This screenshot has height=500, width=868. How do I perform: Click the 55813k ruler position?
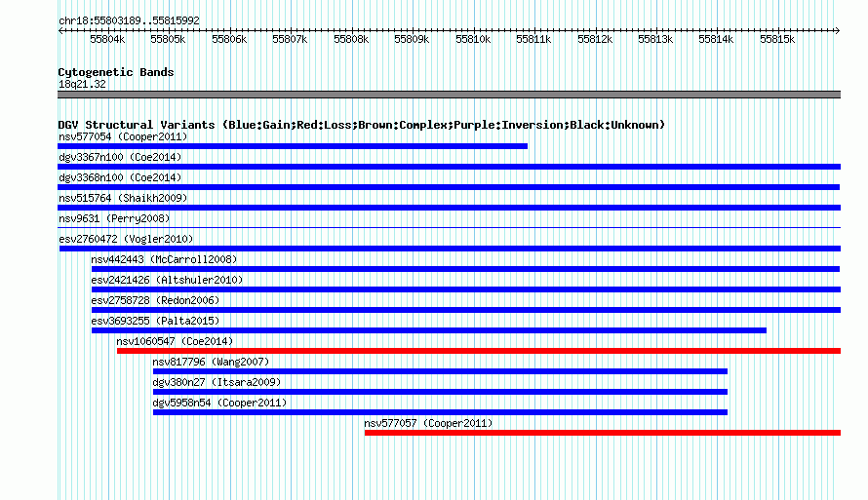(654, 39)
